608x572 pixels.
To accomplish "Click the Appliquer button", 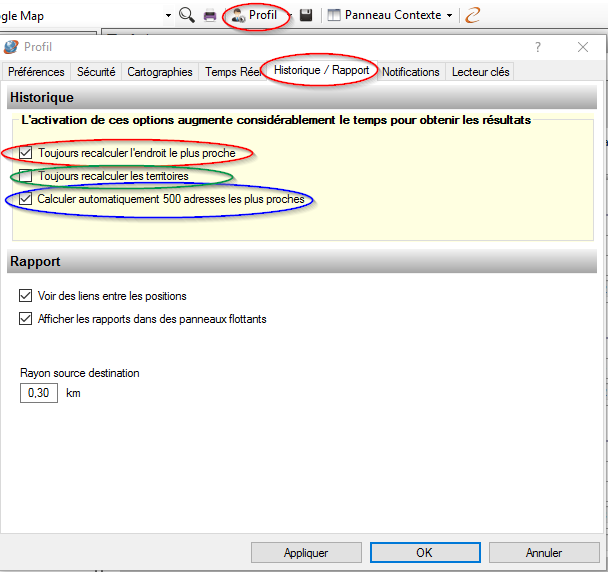I will point(306,552).
